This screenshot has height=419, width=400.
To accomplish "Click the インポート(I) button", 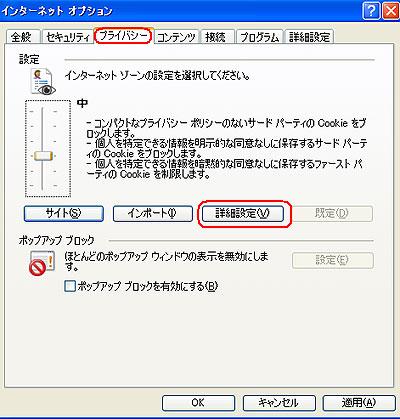I will tap(153, 213).
